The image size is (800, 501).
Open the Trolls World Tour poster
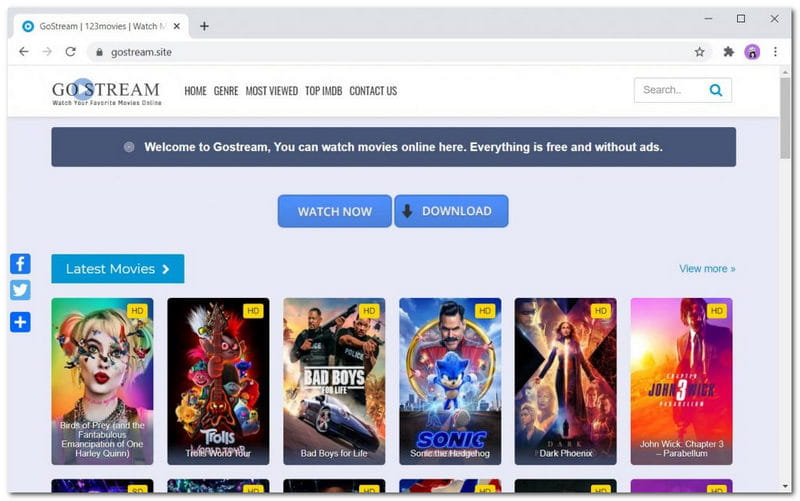click(x=218, y=381)
